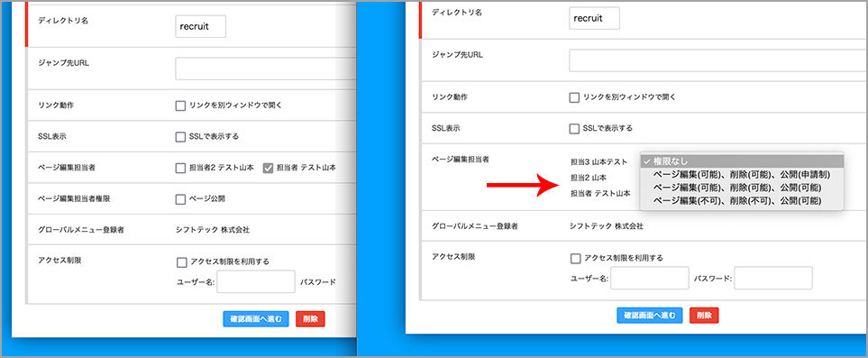The width and height of the screenshot is (868, 358).
Task: Select 権限なし option in dropdown
Action: pyautogui.click(x=741, y=161)
